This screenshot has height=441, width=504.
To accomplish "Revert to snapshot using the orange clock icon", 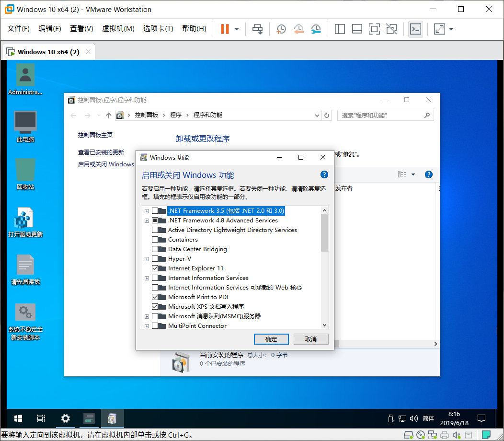I will 298,29.
